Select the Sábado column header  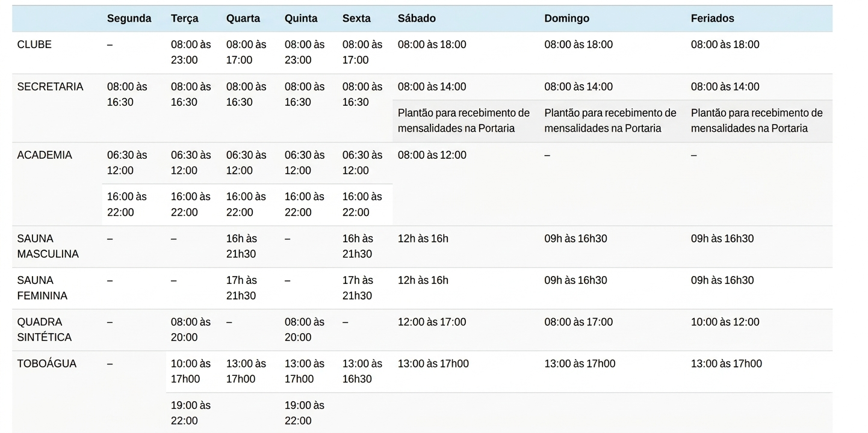point(417,19)
